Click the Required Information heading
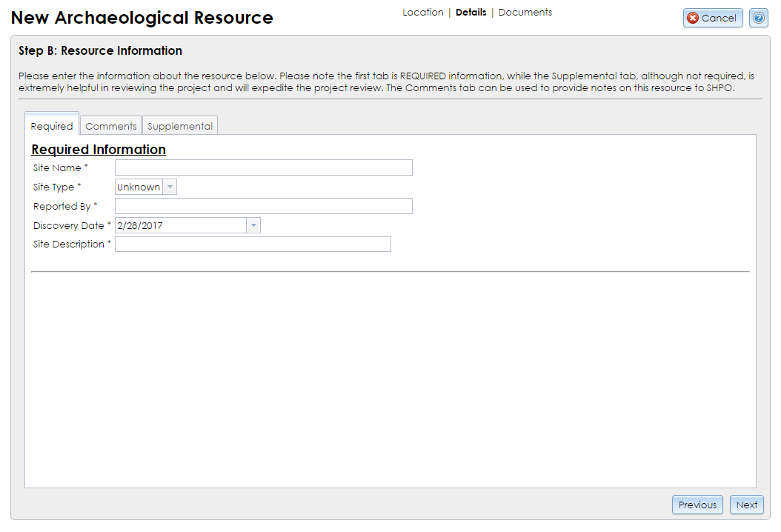 pyautogui.click(x=99, y=150)
